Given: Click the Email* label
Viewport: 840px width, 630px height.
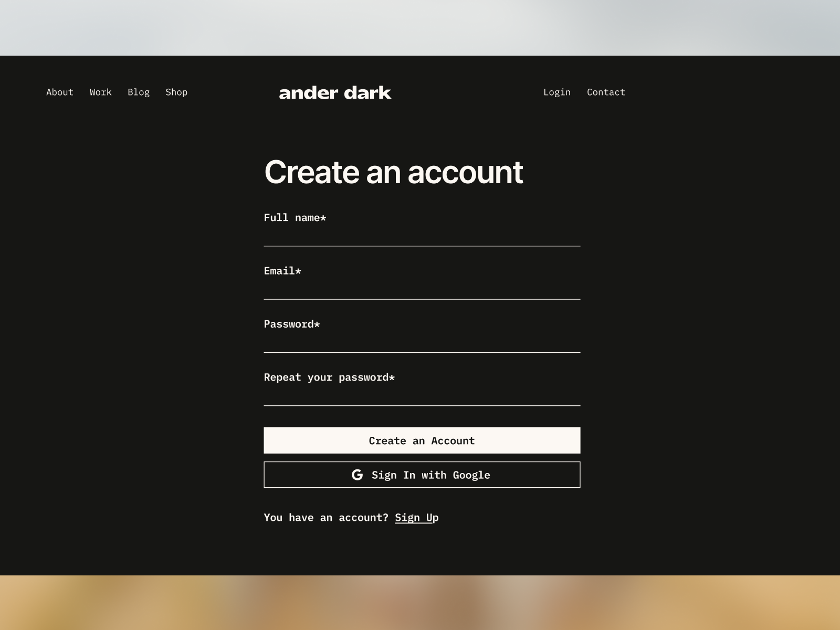Looking at the screenshot, I should [282, 271].
